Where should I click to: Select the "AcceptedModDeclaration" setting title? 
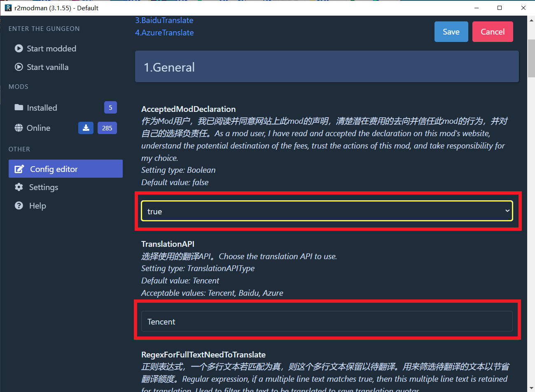pos(189,109)
